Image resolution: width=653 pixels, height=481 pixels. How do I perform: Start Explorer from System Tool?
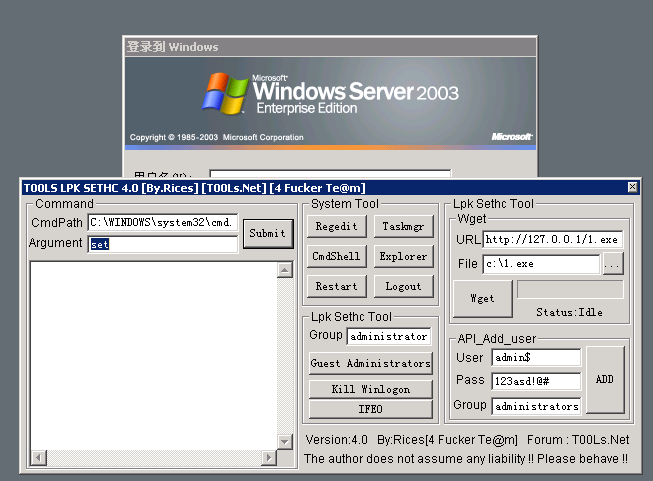pos(403,257)
